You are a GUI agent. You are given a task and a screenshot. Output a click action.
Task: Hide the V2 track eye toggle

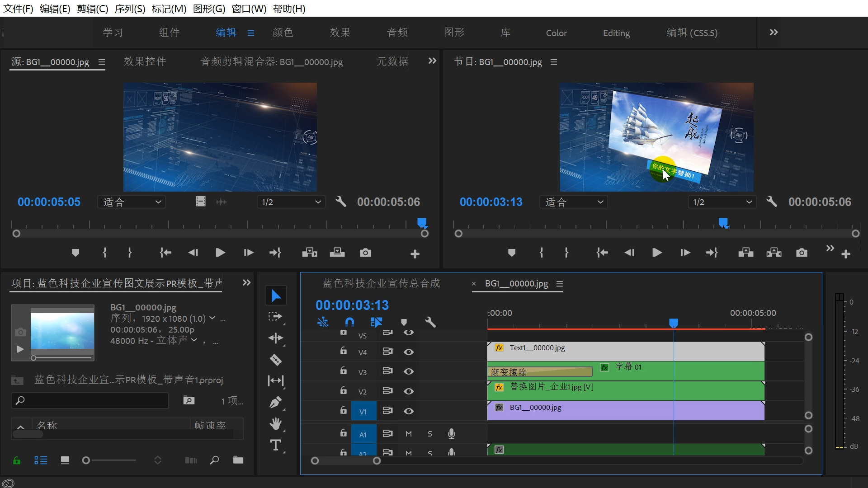[x=409, y=391]
